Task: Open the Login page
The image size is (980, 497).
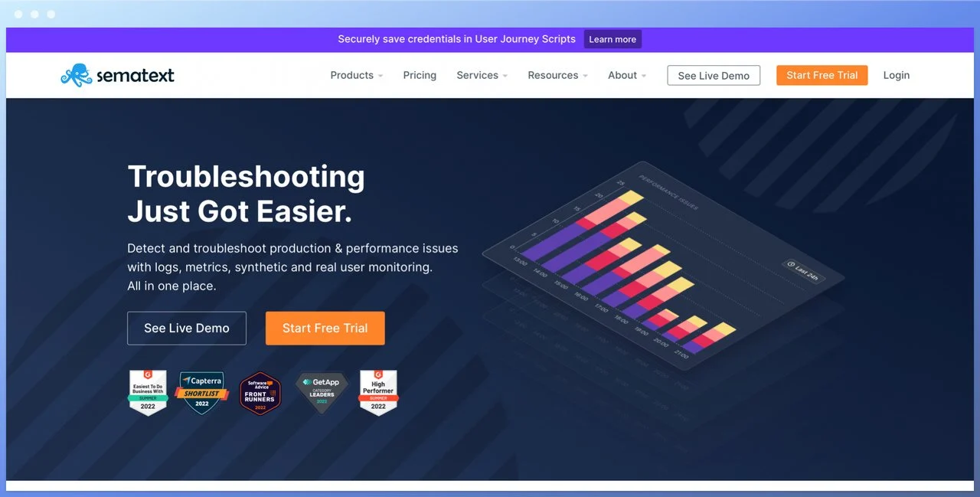Action: click(x=896, y=75)
